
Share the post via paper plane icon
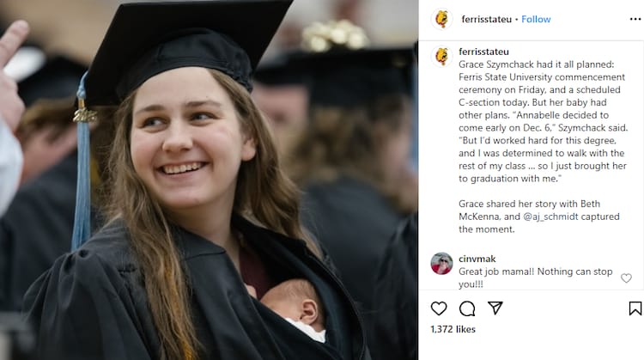coord(495,308)
